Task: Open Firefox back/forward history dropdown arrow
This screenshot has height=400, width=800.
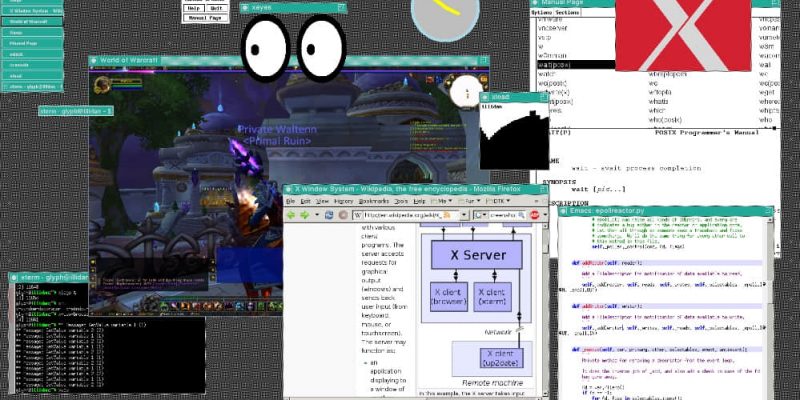Action: [317, 215]
